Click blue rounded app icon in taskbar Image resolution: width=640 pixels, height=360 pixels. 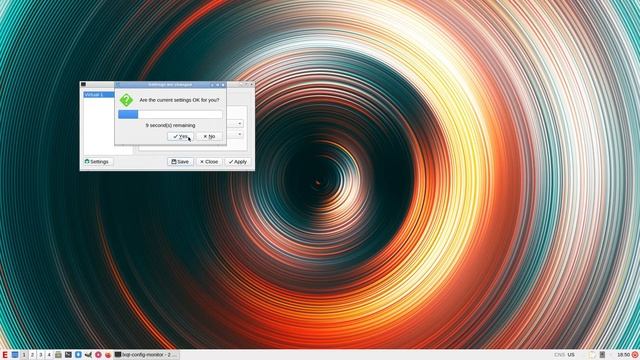(x=78, y=355)
